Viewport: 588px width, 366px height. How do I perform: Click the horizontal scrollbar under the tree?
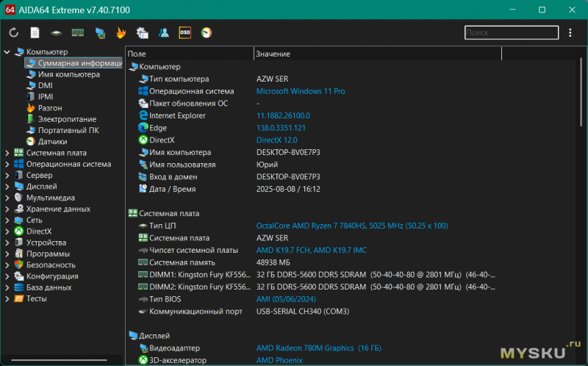60,360
